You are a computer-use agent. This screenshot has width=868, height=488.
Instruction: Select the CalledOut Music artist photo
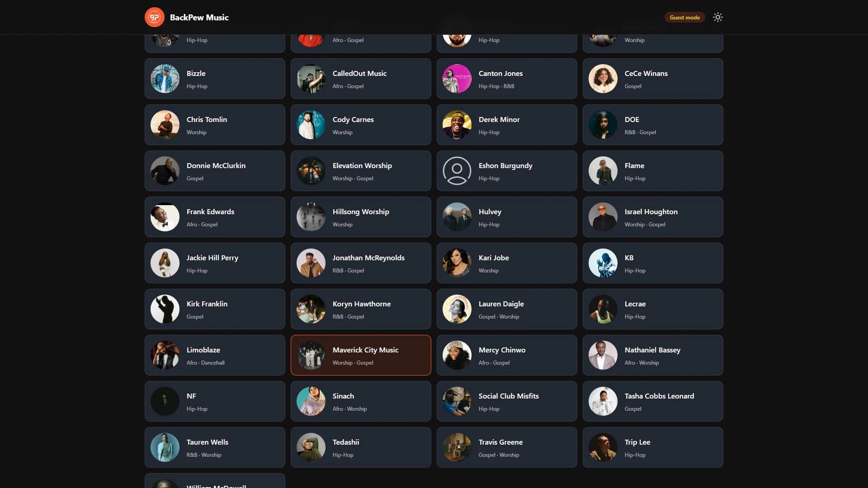311,79
